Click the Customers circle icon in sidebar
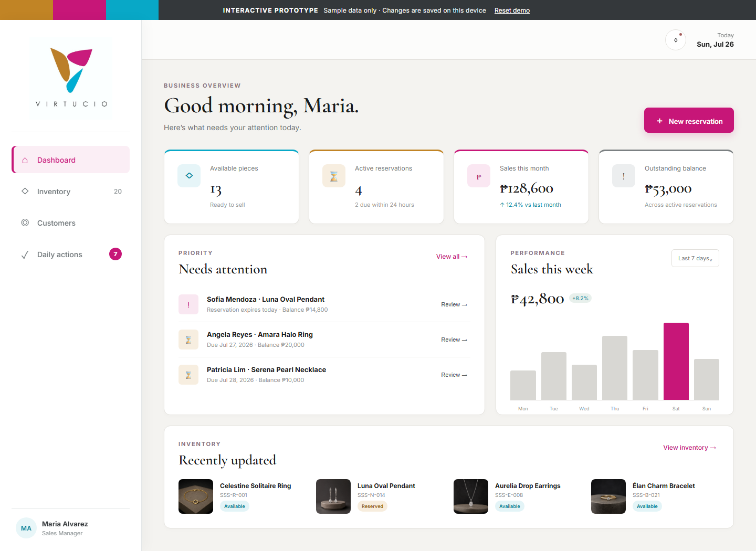 [x=25, y=222]
